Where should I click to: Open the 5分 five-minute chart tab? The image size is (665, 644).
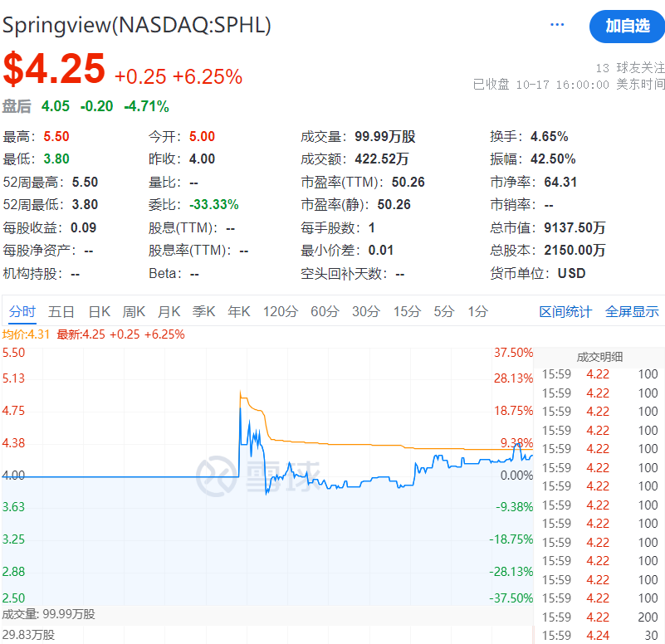click(443, 311)
